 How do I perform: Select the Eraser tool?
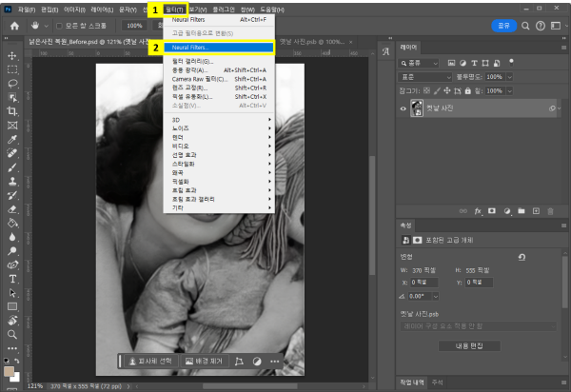pos(12,209)
